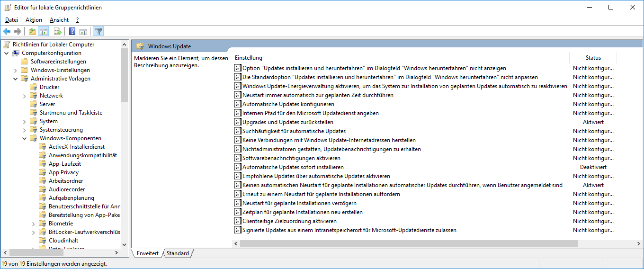The height and width of the screenshot is (269, 644).
Task: Click computer icon beside Computerkonfiguration
Action: point(16,53)
